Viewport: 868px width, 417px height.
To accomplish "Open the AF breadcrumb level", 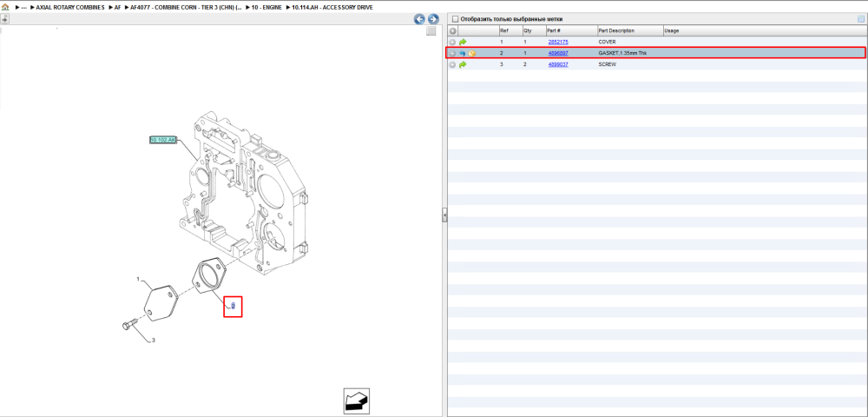I will (117, 7).
